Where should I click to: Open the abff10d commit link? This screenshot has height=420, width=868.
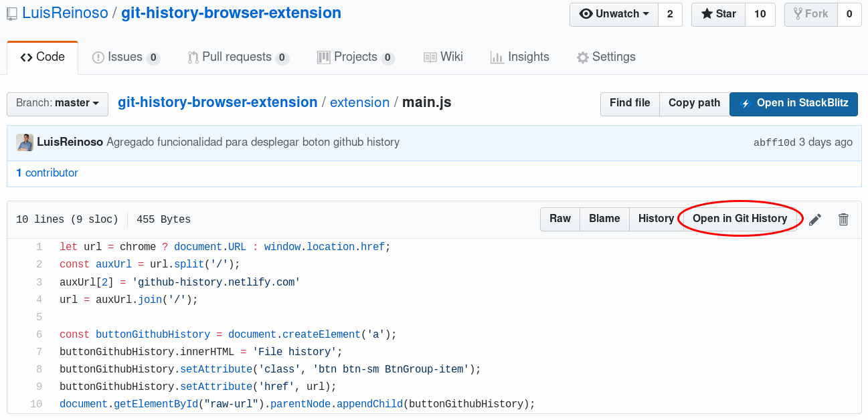point(774,142)
